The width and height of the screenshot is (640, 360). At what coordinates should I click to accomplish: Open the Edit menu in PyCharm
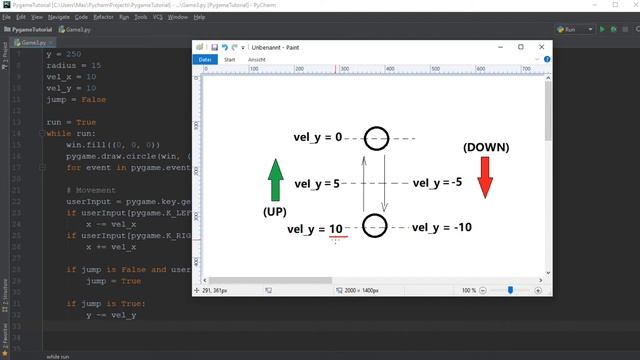[x=20, y=17]
